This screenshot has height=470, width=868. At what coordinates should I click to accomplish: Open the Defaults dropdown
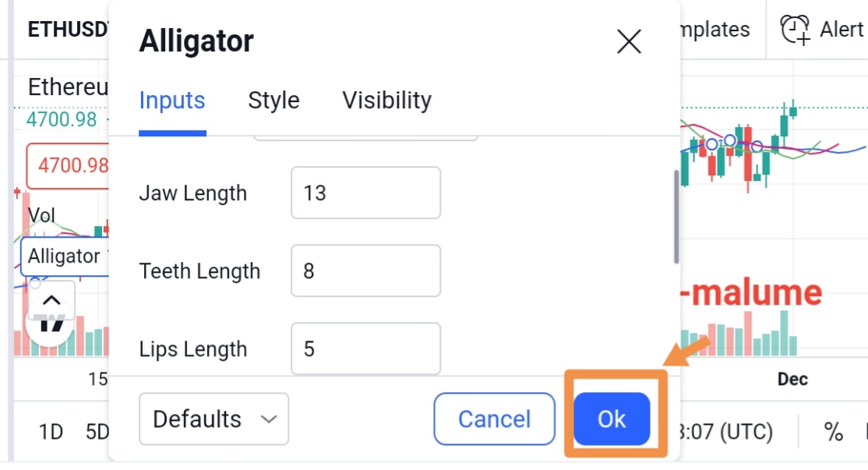click(x=213, y=419)
